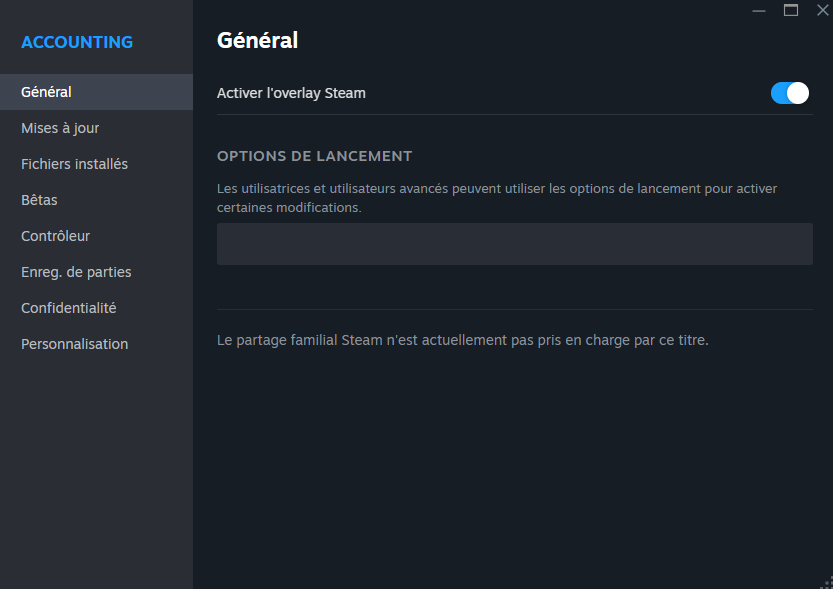
Task: Click the Steam family sharing notice
Action: coord(462,340)
